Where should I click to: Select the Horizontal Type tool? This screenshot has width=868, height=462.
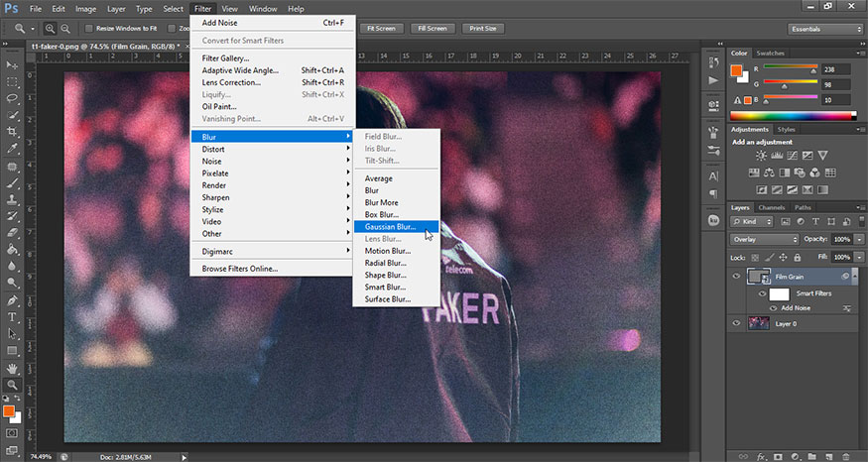(x=13, y=317)
